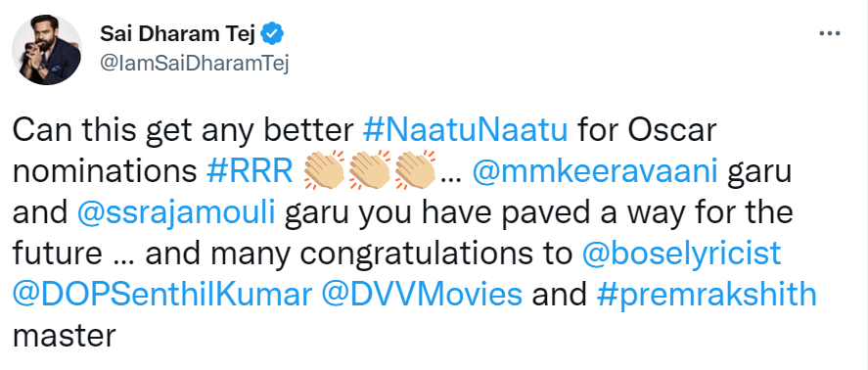Click the Sai Dharam Tej display name
Viewport: 868px width, 370px height.
[176, 34]
